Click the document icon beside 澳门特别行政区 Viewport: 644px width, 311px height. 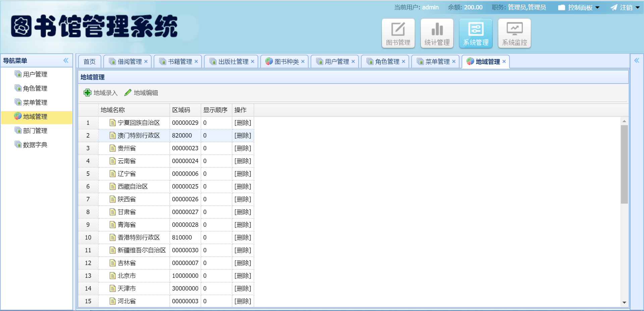tap(112, 135)
